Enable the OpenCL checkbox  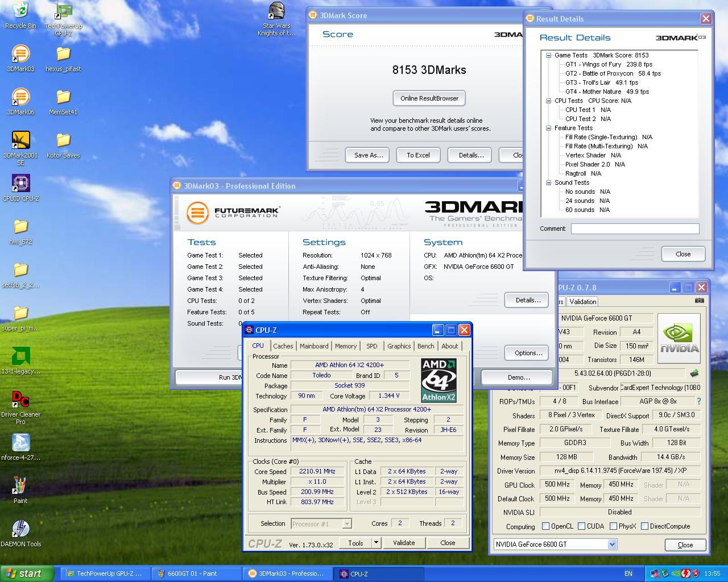tap(546, 526)
